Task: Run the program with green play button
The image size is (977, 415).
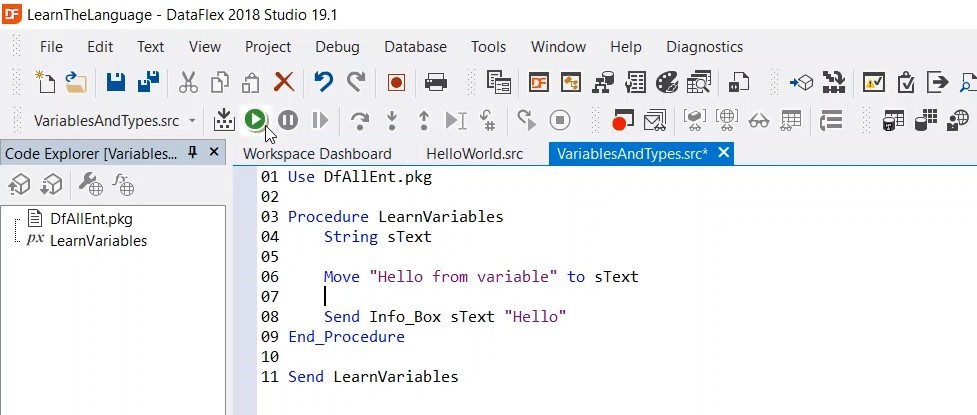Action: pos(255,120)
